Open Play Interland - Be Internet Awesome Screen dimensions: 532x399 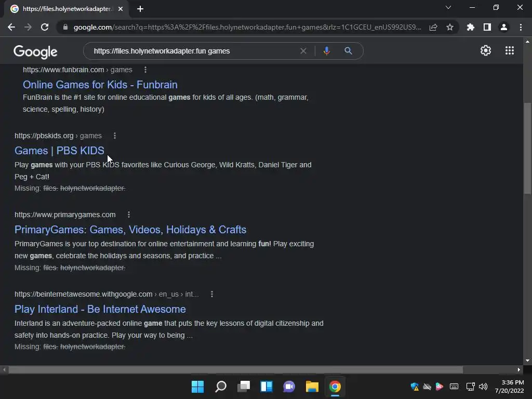100,309
